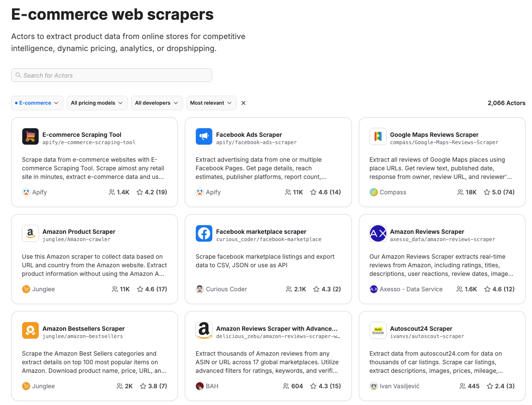Expand the E-commerce category filter chip
This screenshot has width=532, height=405.
(37, 103)
